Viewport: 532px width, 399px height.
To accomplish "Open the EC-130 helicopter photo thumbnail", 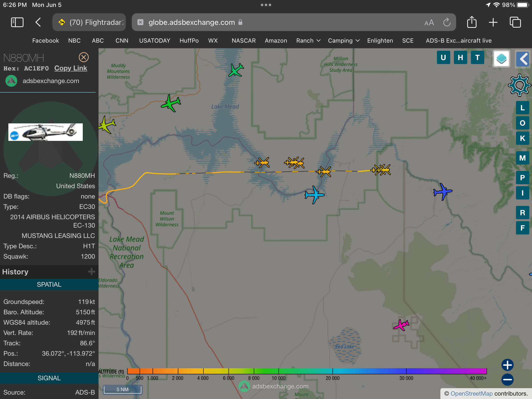I will coord(46,132).
